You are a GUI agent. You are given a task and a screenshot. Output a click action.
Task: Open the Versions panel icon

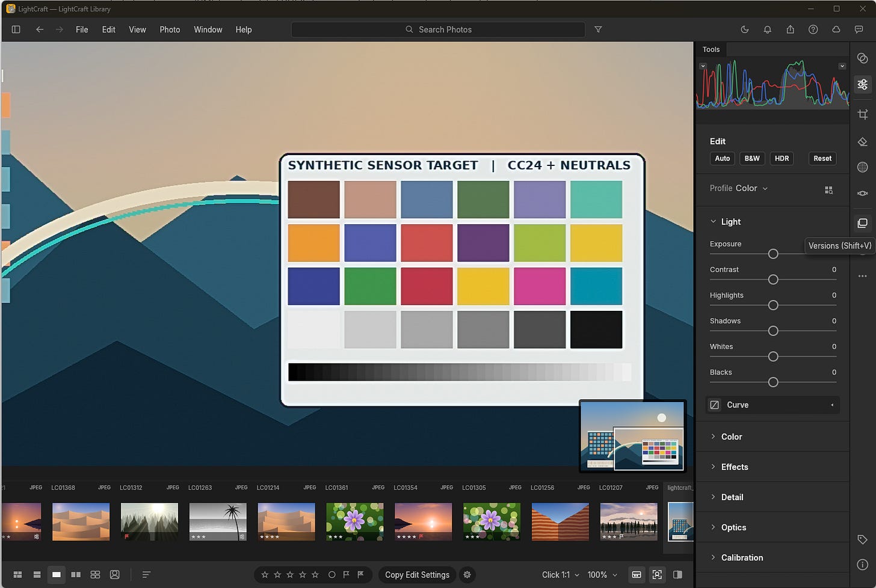tap(862, 223)
